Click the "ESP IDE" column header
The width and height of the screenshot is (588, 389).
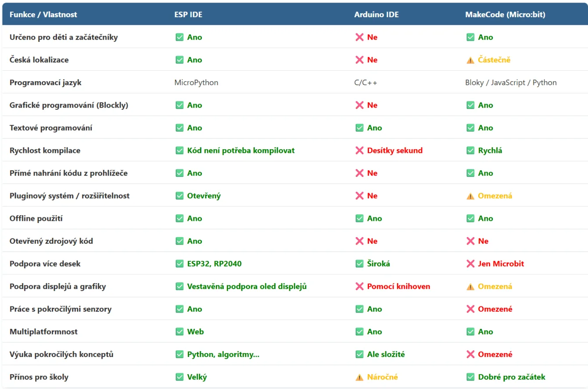tap(188, 14)
